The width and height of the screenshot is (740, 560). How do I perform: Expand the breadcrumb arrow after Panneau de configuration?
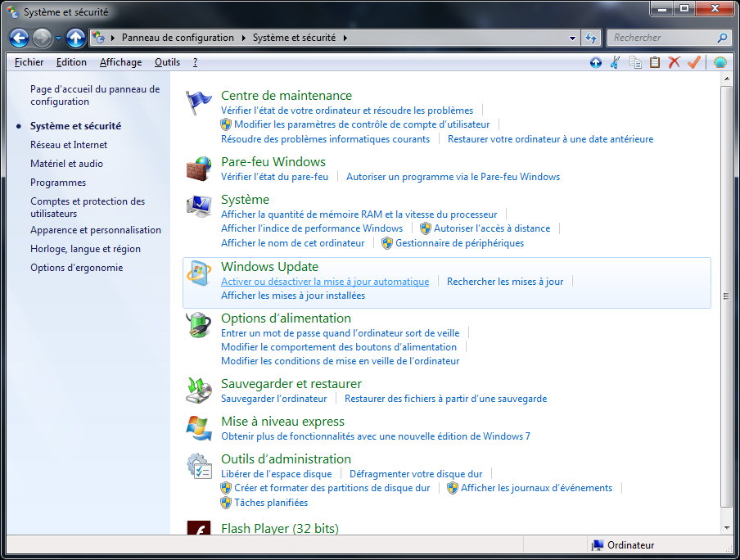point(243,38)
